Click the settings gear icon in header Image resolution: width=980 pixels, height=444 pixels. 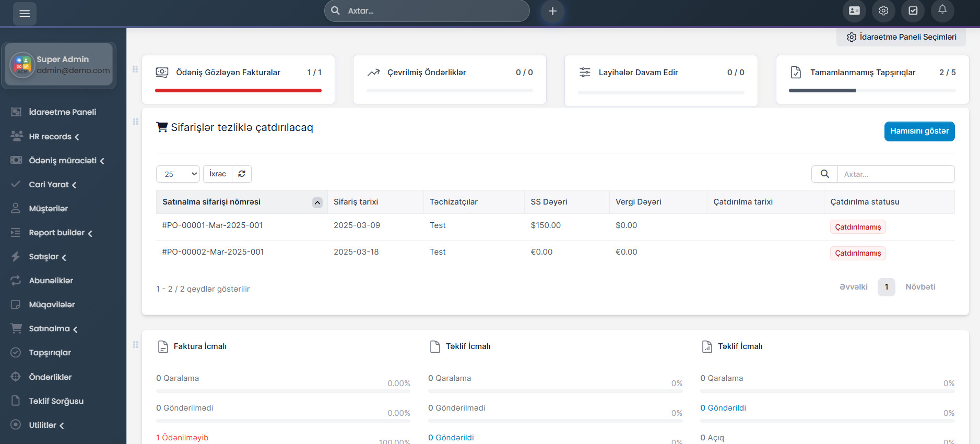pyautogui.click(x=883, y=11)
